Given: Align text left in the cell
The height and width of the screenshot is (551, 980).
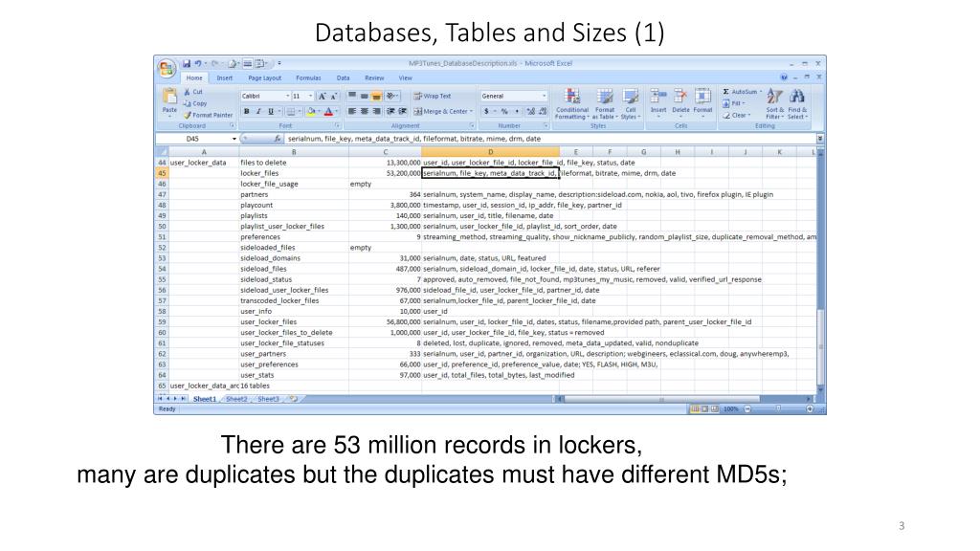Looking at the screenshot, I should (x=352, y=111).
